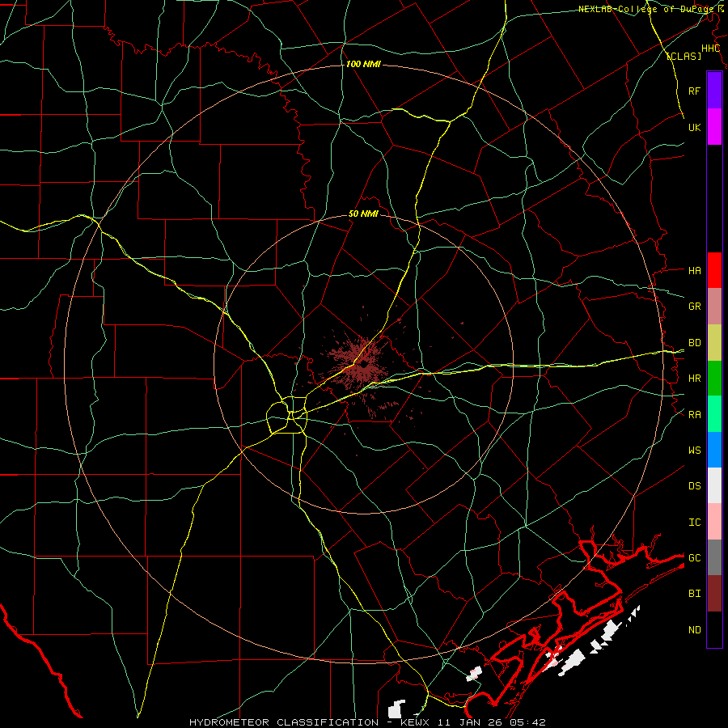
Task: Click the blue WS color swatch
Action: (x=714, y=450)
